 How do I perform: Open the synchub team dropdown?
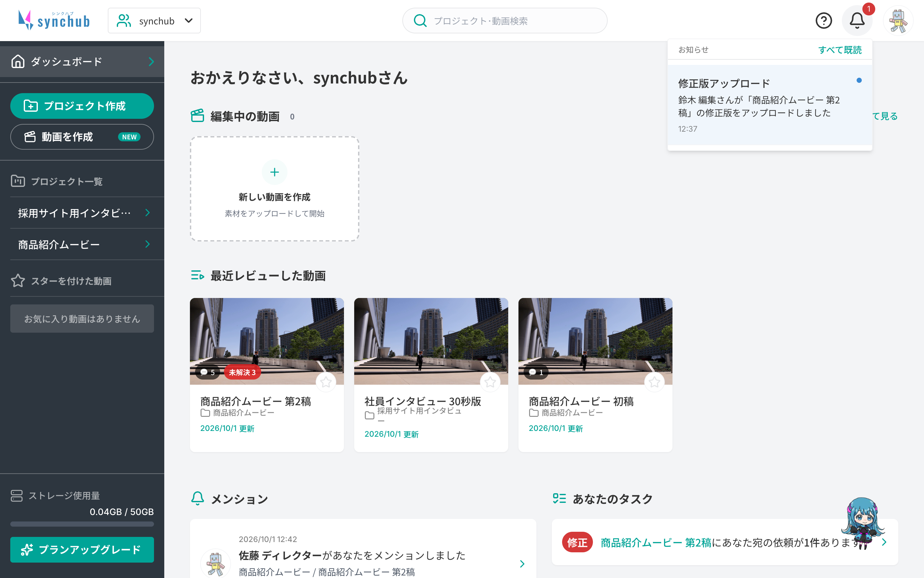(x=154, y=21)
